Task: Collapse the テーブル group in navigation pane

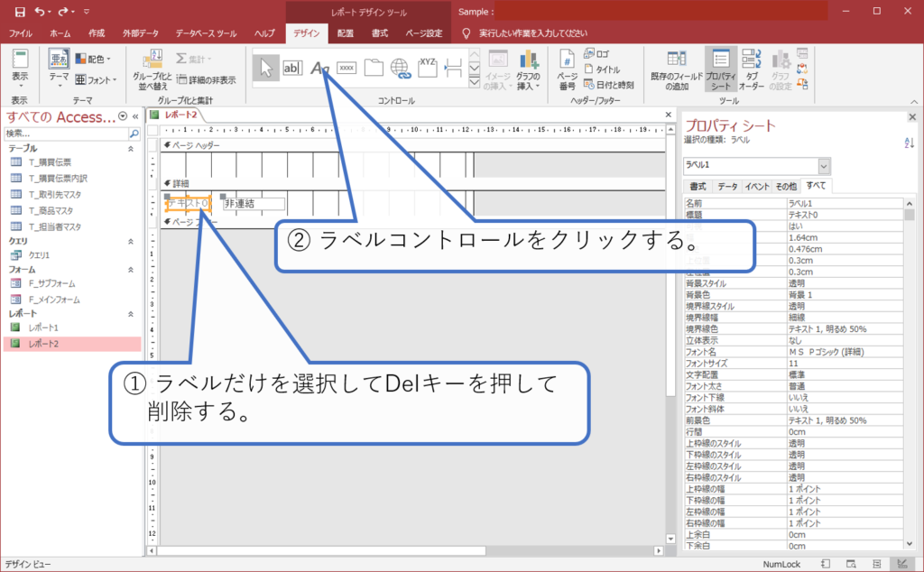Action: (130, 148)
